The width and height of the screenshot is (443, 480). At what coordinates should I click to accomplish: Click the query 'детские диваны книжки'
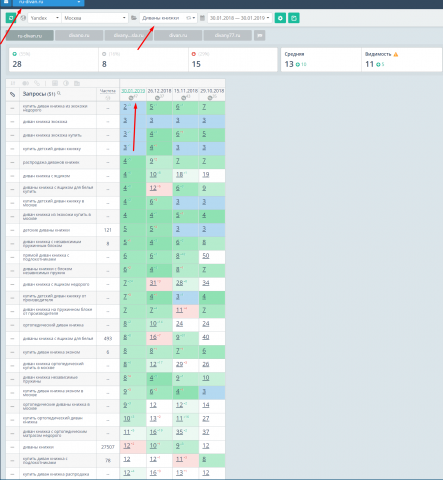(46, 230)
